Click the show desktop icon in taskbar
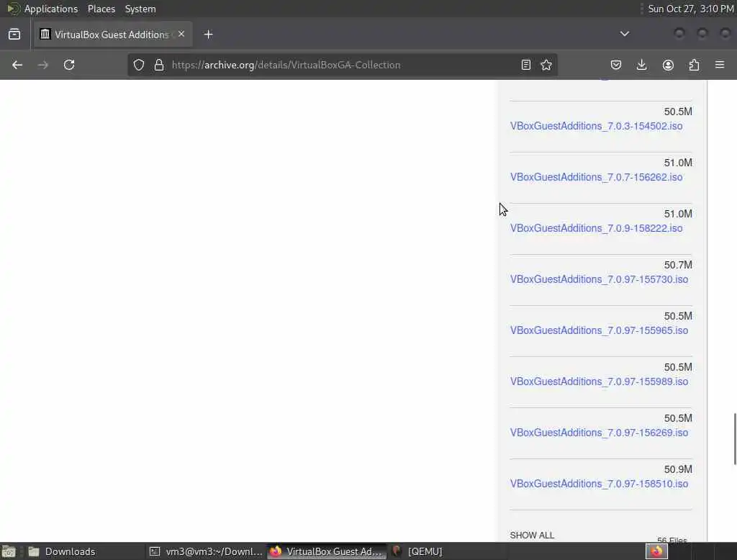 (x=9, y=551)
